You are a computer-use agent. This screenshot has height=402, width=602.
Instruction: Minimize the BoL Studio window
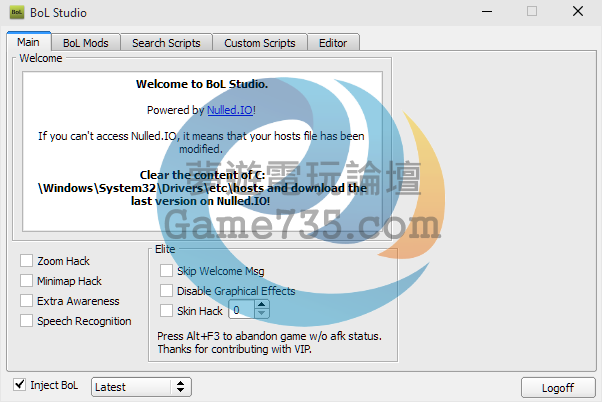(x=487, y=12)
